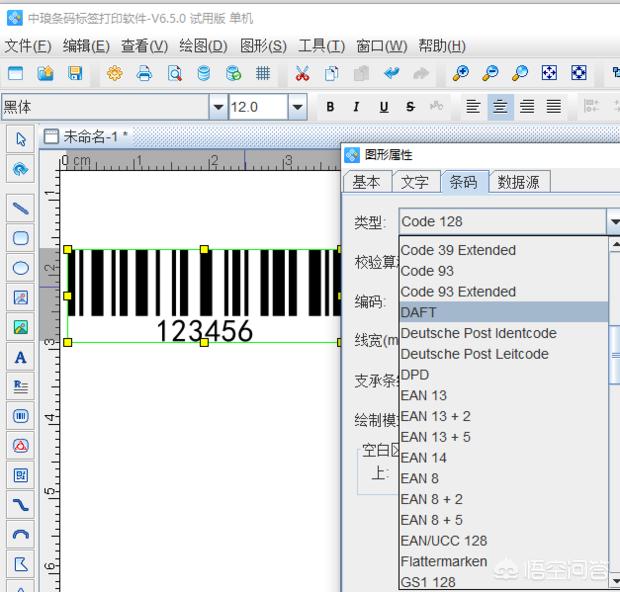Select the 未命名-1 document tab

click(86, 136)
